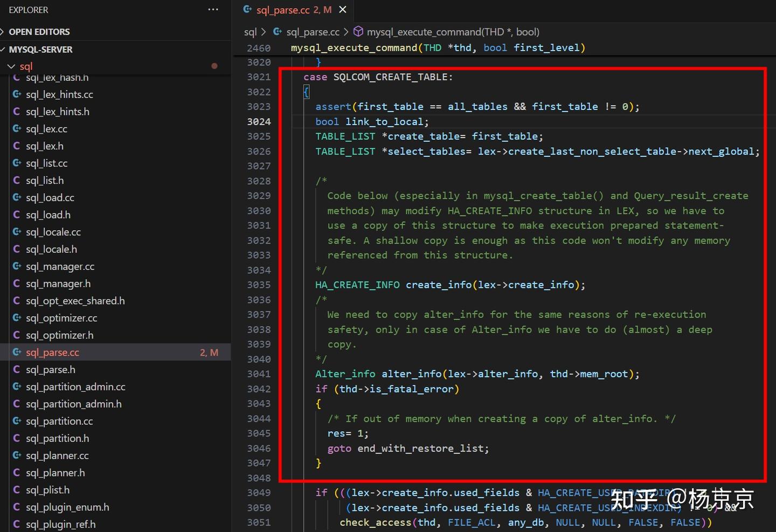Click the method cube icon in the breadcrumb
The width and height of the screenshot is (776, 532).
(358, 32)
